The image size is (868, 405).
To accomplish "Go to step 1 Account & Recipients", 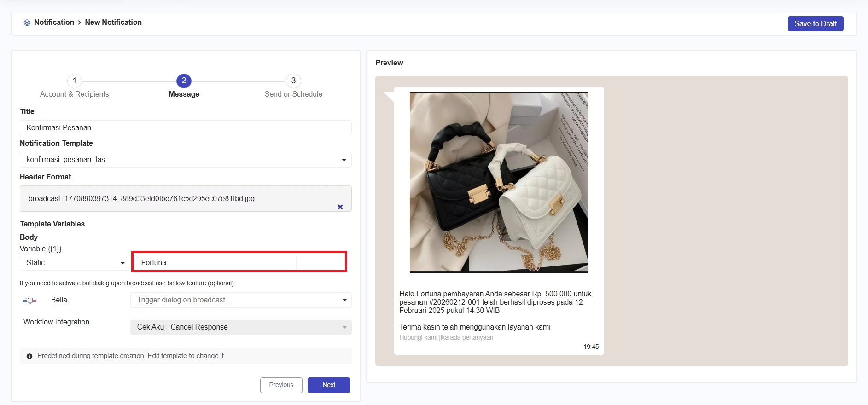I will (x=75, y=81).
